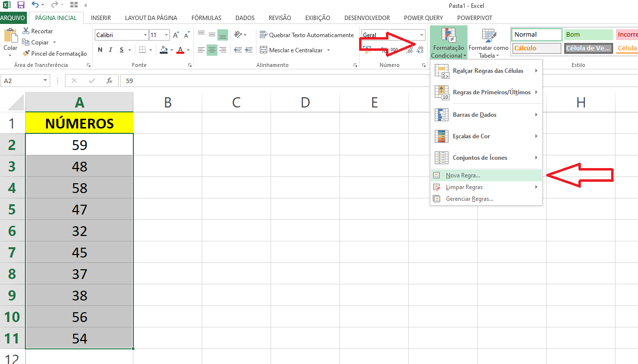Screen dimensions: 638x364
Task: Open Realçar Regras das Células submenu
Action: pos(486,71)
